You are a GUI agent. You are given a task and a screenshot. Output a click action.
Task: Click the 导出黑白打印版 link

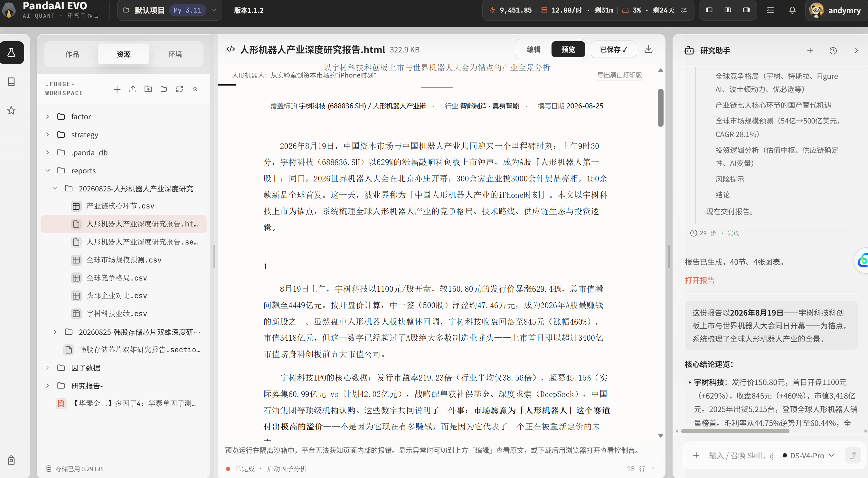click(x=619, y=75)
